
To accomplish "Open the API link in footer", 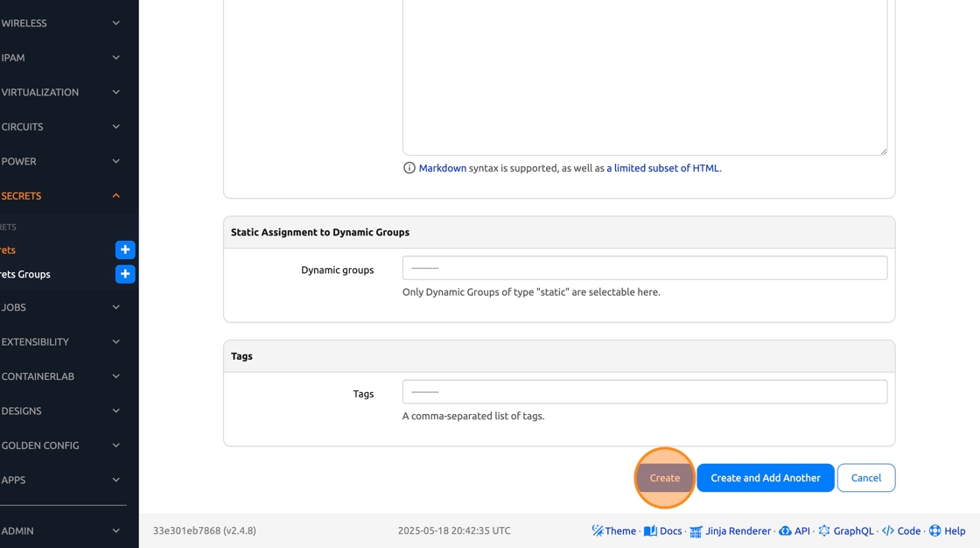I will [794, 530].
